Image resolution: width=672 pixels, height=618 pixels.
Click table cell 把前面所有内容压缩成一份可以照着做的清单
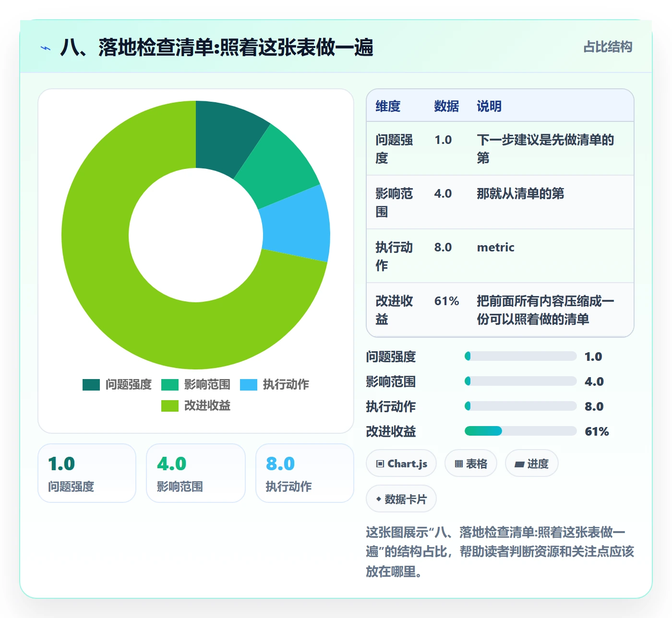point(545,310)
